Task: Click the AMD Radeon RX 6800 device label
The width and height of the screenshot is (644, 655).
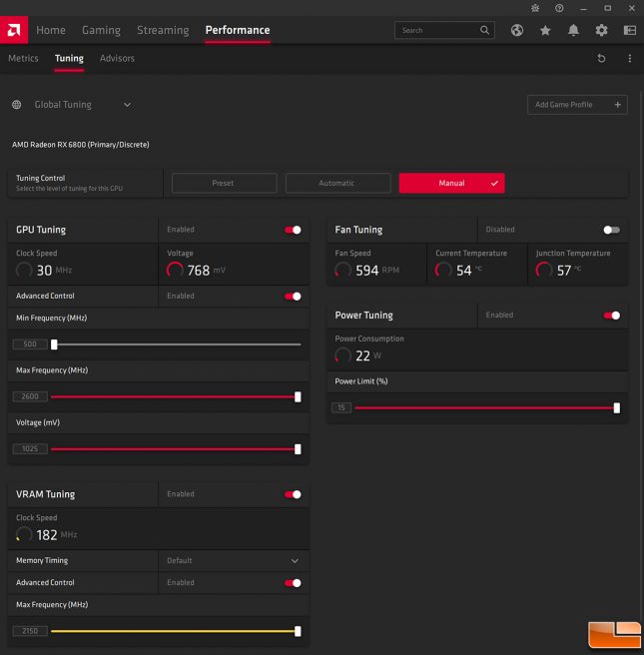Action: [x=81, y=145]
